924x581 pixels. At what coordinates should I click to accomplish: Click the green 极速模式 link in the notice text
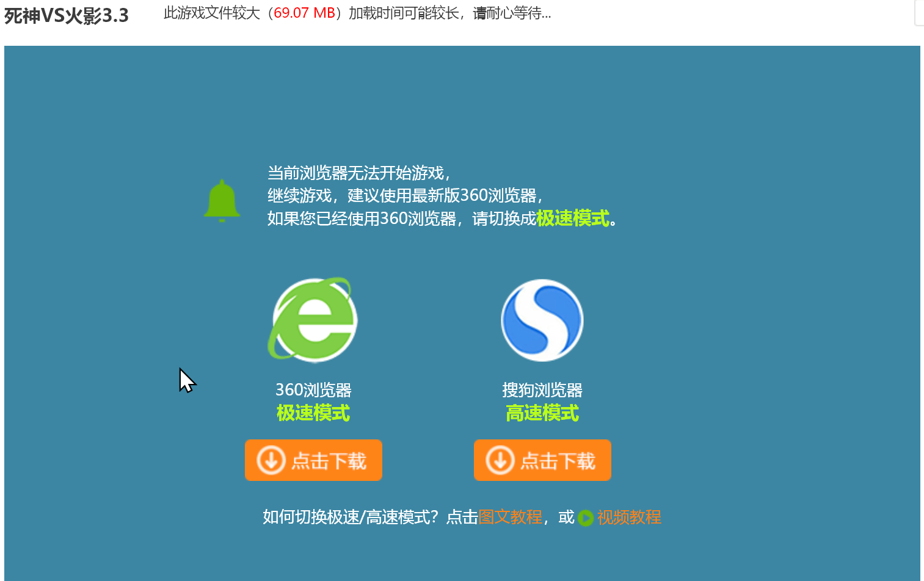pyautogui.click(x=573, y=218)
